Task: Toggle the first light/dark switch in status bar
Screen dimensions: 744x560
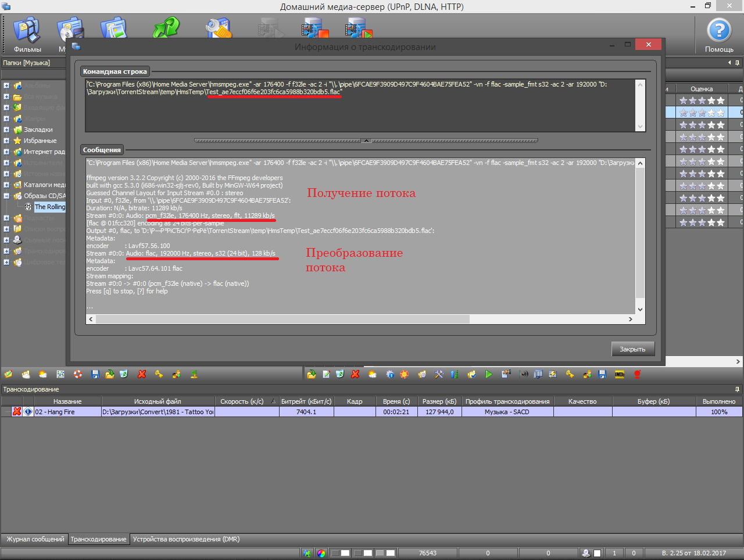Action: 340,553
